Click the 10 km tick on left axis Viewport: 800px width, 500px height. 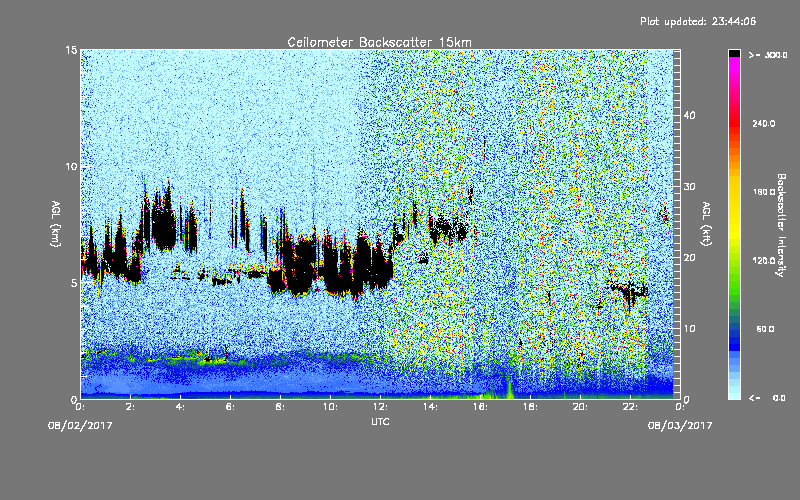click(71, 167)
